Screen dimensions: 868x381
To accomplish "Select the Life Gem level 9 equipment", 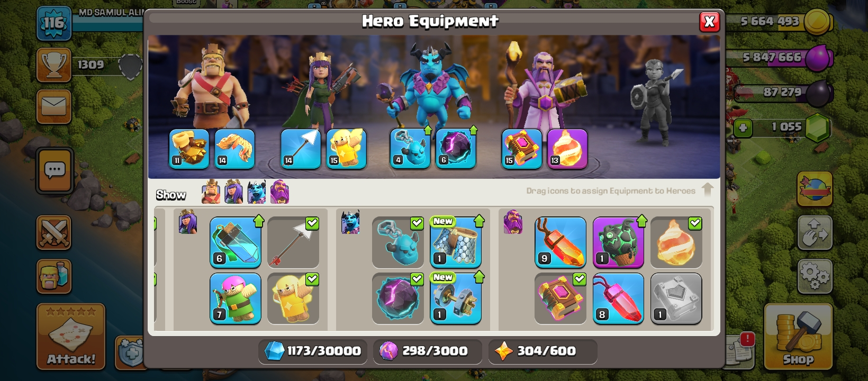I will click(x=560, y=242).
